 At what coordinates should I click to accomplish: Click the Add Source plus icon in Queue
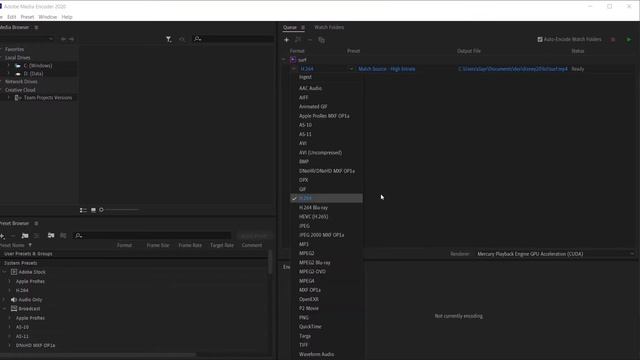pos(287,40)
